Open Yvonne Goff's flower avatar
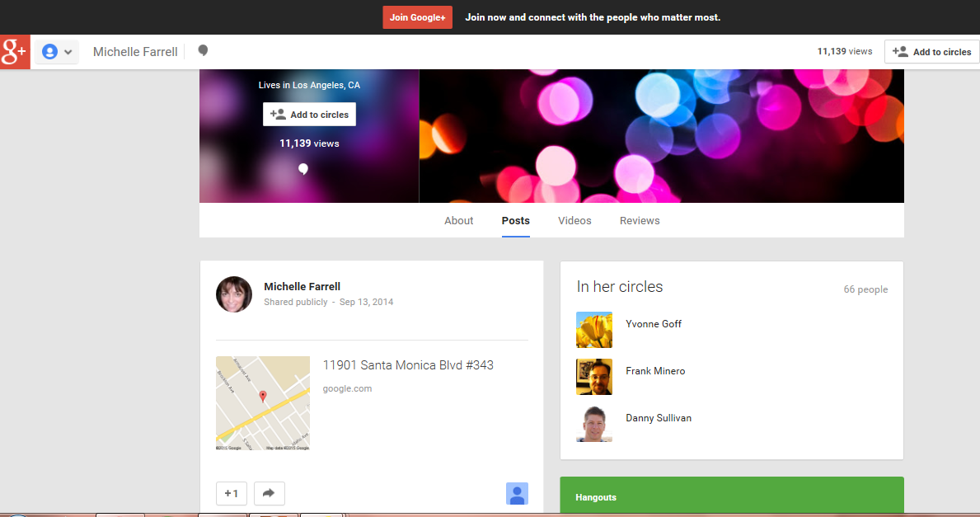980x517 pixels. pos(593,330)
